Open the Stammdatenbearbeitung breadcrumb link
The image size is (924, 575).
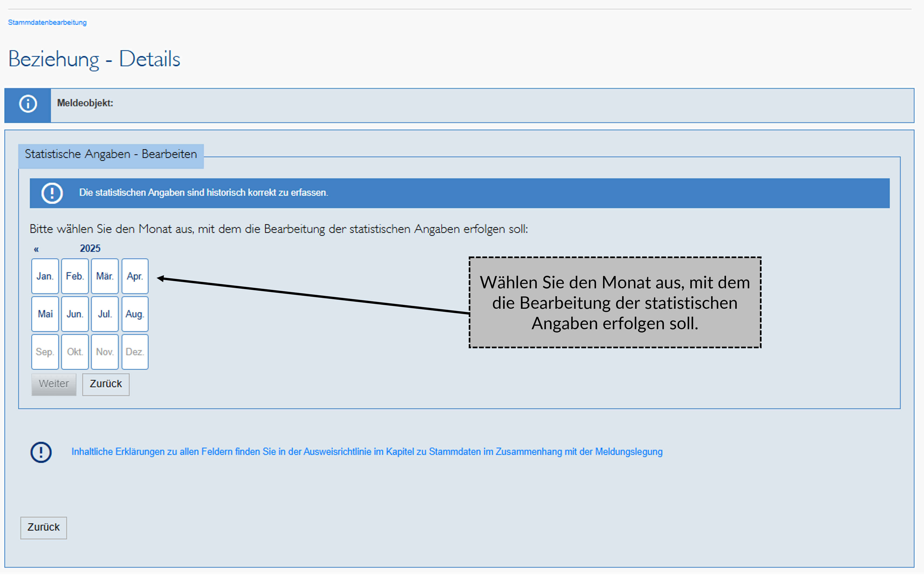click(x=47, y=22)
